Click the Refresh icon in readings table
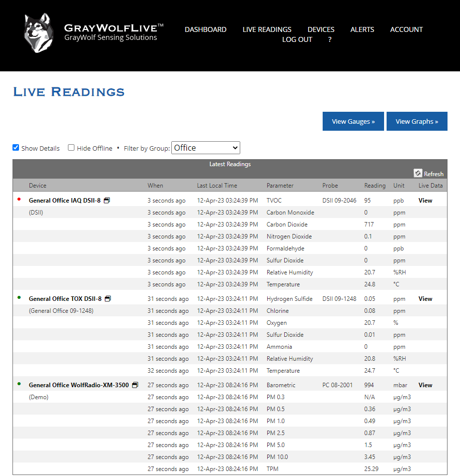Screen dimensions: 460x476 click(x=418, y=173)
